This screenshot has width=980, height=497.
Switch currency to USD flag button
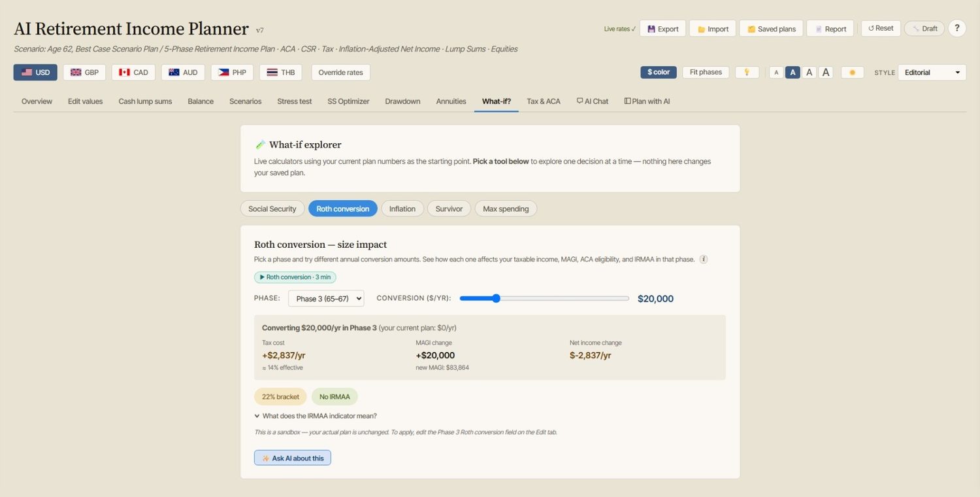pyautogui.click(x=35, y=73)
